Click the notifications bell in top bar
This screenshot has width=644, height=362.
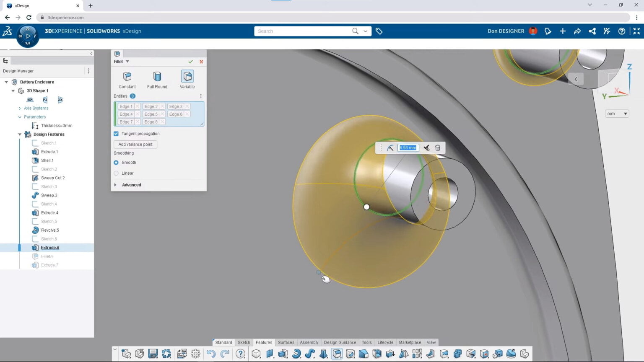pyautogui.click(x=548, y=31)
